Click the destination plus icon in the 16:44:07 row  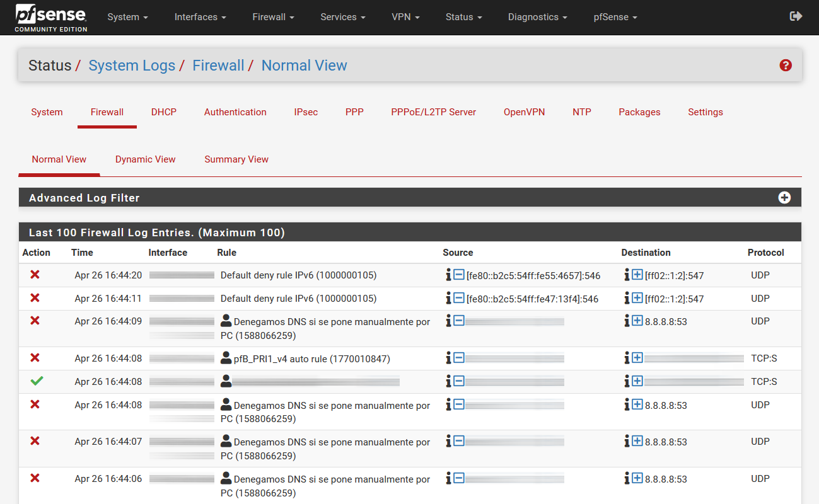pyautogui.click(x=637, y=441)
